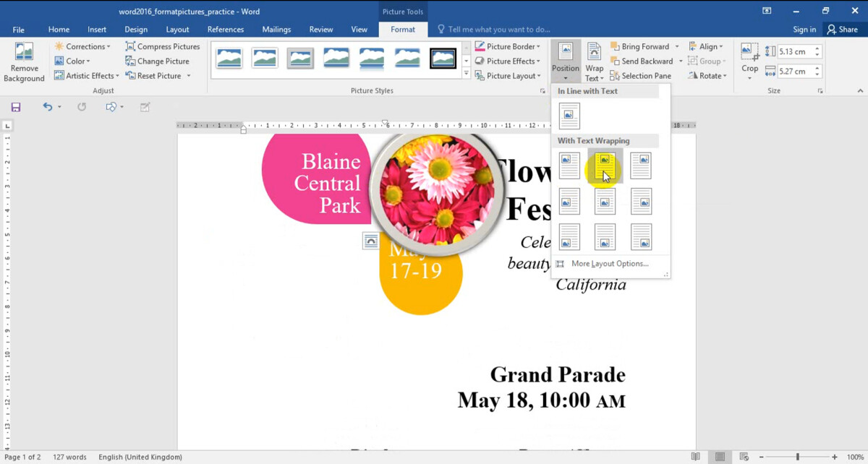Viewport: 868px width, 464px height.
Task: Open the Picture Layout dropdown
Action: pos(508,75)
